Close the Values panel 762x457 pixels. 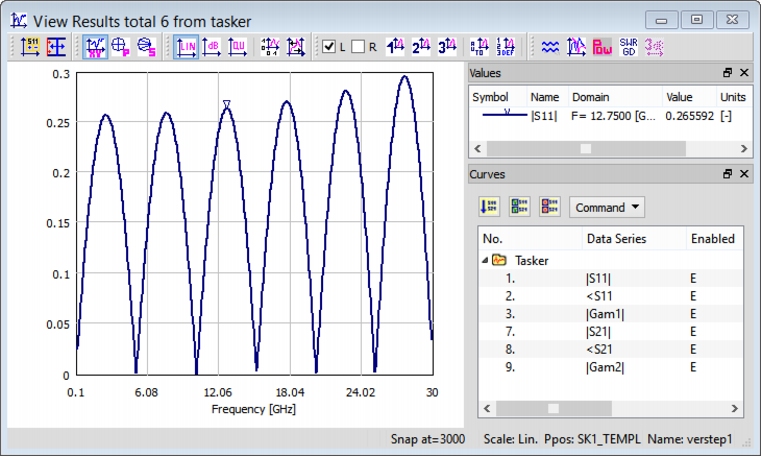point(744,72)
